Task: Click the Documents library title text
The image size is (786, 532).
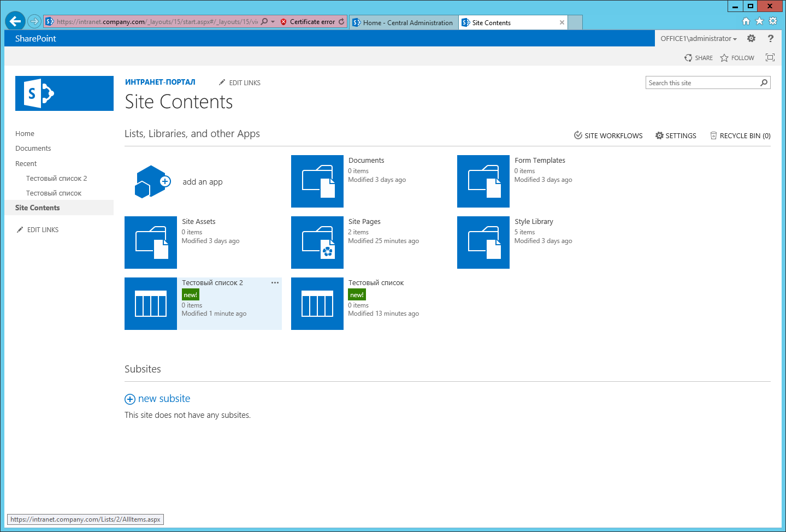Action: (x=366, y=160)
